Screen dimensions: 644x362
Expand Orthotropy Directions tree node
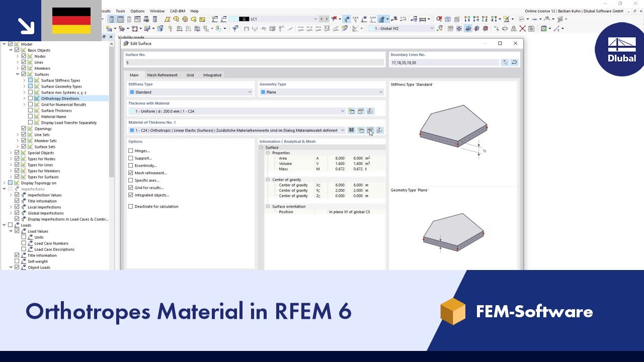coord(24,99)
